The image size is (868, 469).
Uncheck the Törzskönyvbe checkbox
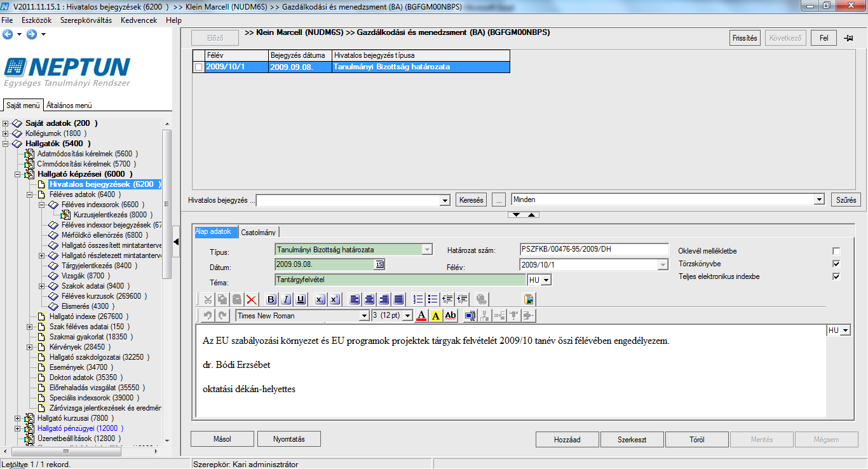point(836,264)
